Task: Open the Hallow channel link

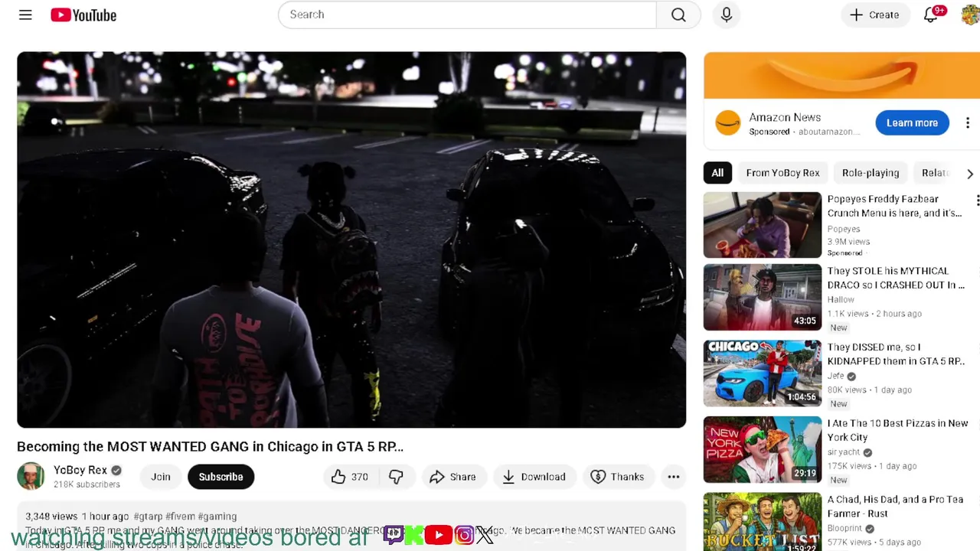Action: (x=841, y=299)
